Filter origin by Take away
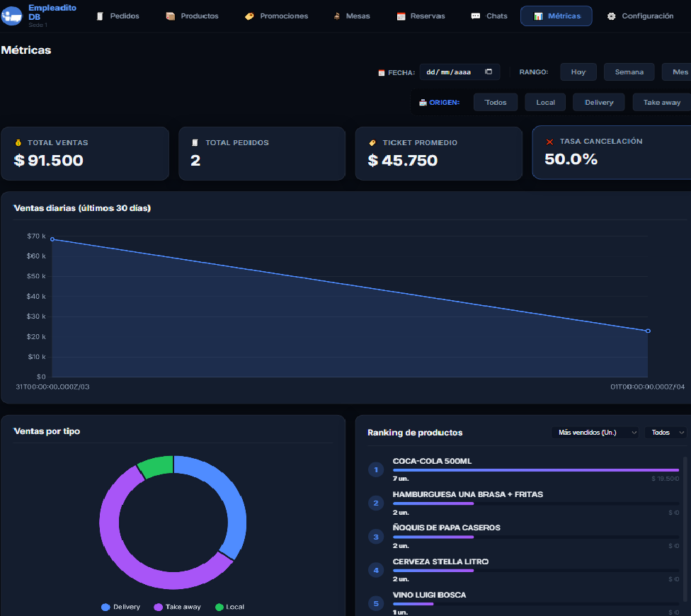This screenshot has height=616, width=691. coord(661,103)
